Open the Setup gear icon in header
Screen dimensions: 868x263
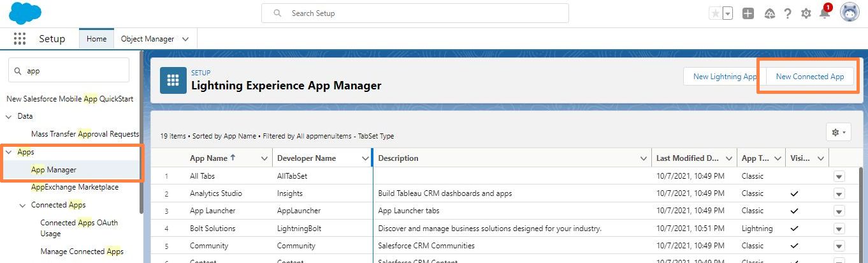coord(806,13)
